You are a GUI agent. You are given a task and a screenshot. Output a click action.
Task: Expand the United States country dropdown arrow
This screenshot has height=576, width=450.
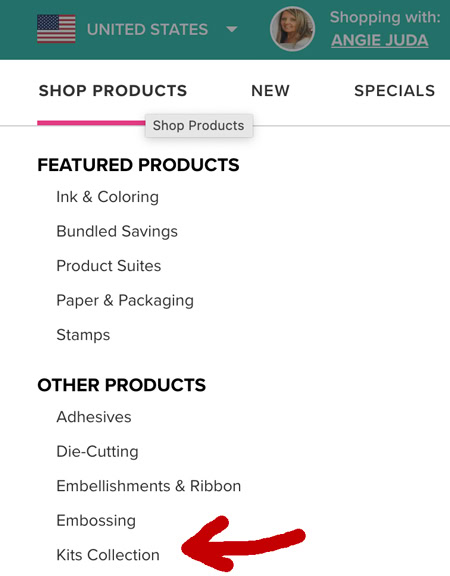point(231,29)
